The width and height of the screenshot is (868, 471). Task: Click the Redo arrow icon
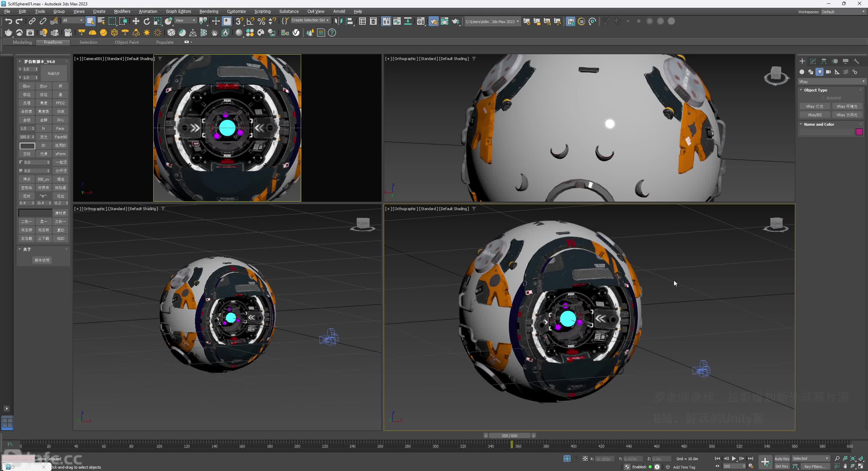(19, 21)
